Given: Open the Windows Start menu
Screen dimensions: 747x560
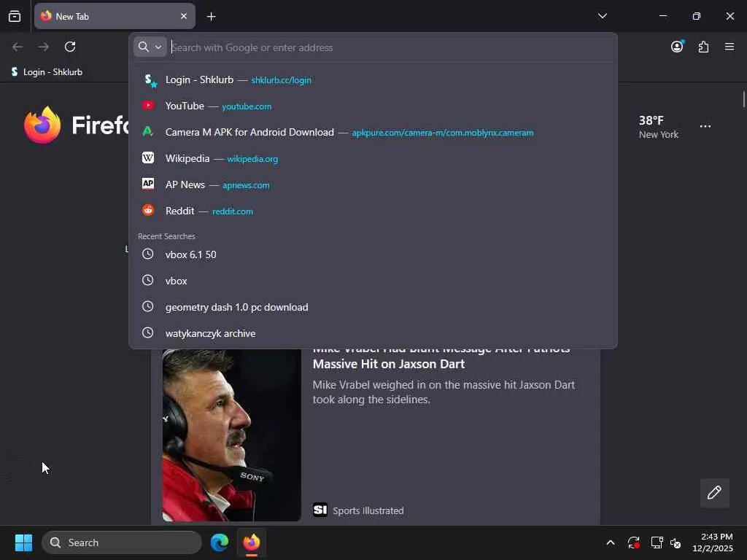Looking at the screenshot, I should [23, 542].
